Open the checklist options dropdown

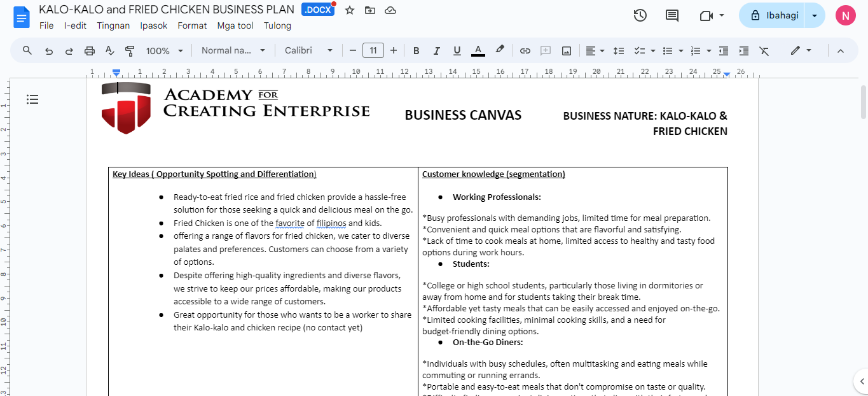[644, 50]
